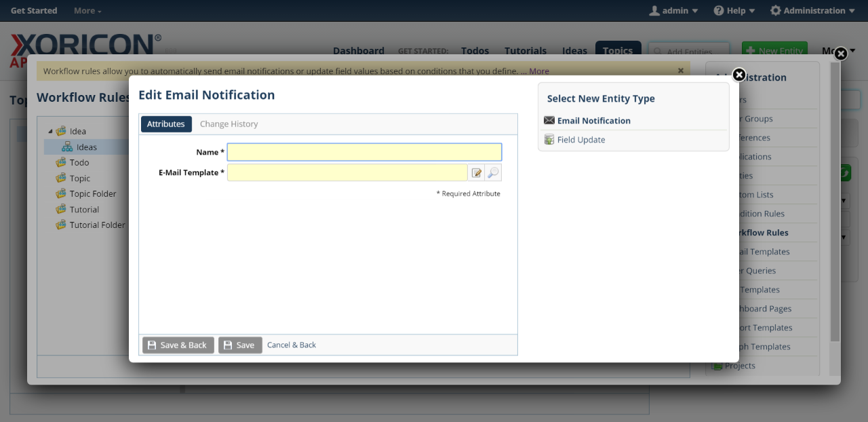Click the Cancel & Back link
Screen dimensions: 868x422
pos(292,345)
